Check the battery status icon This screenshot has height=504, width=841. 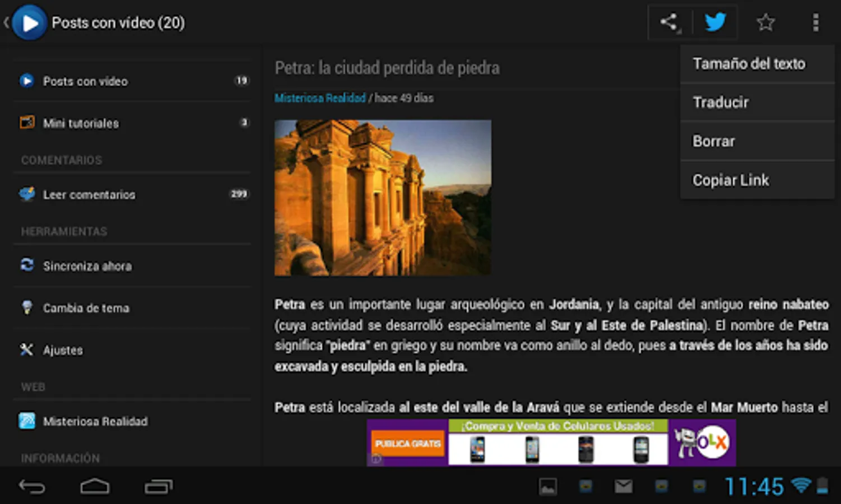pyautogui.click(x=822, y=486)
